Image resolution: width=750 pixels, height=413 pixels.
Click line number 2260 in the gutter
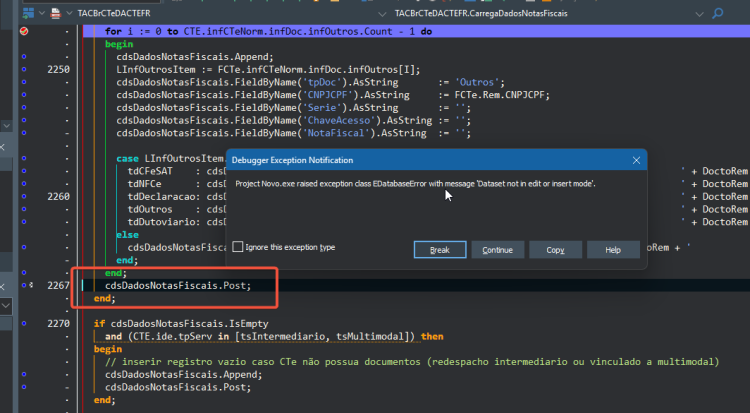click(58, 196)
